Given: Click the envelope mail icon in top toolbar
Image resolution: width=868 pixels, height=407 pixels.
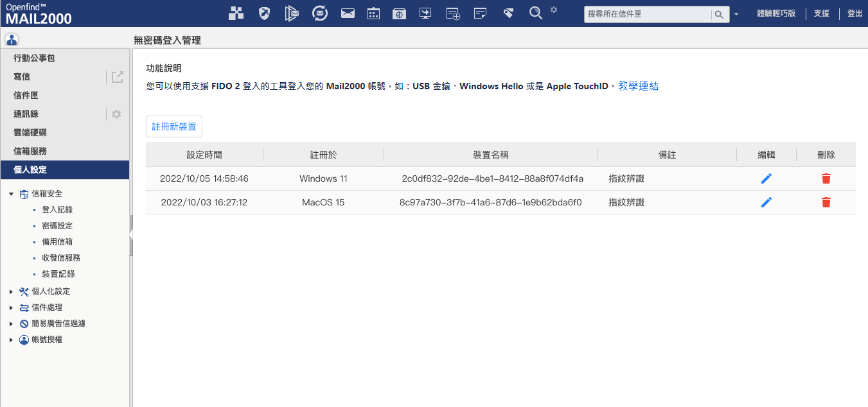Looking at the screenshot, I should click(348, 13).
